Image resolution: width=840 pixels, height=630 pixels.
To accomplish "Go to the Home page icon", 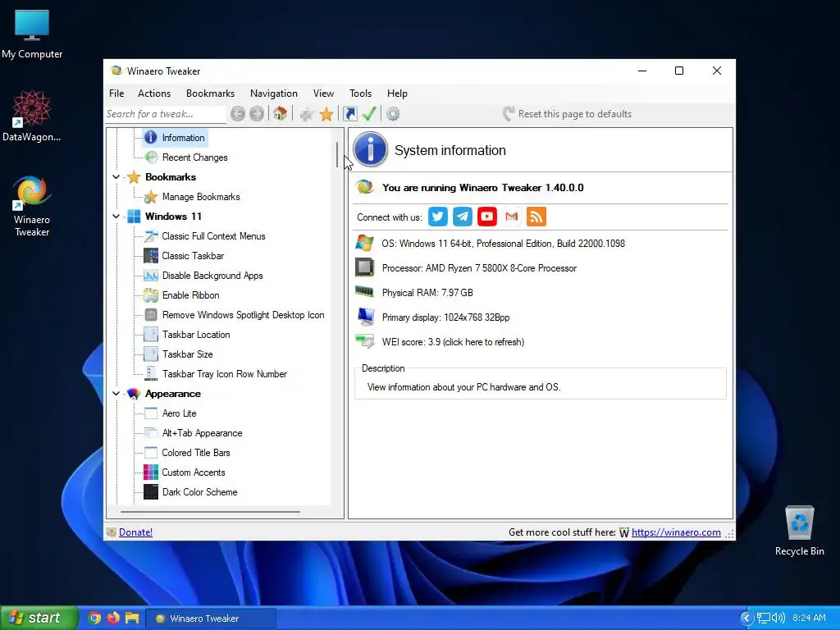I will (281, 113).
